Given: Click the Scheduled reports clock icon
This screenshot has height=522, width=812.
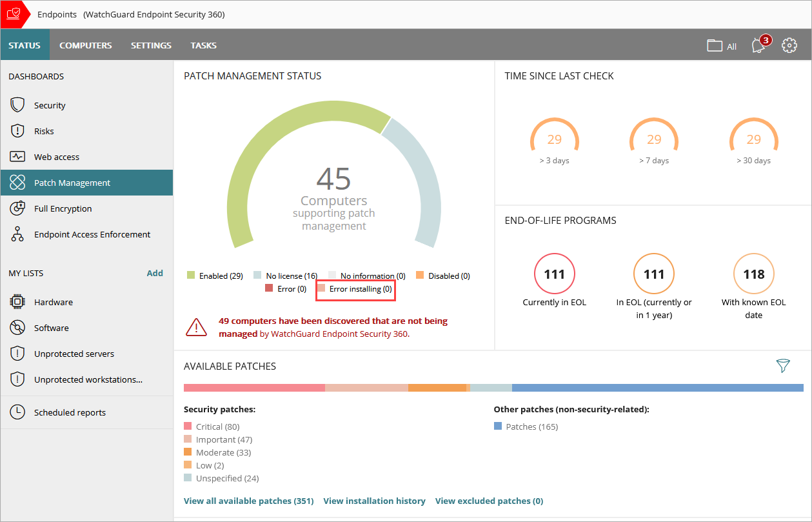Looking at the screenshot, I should 17,412.
